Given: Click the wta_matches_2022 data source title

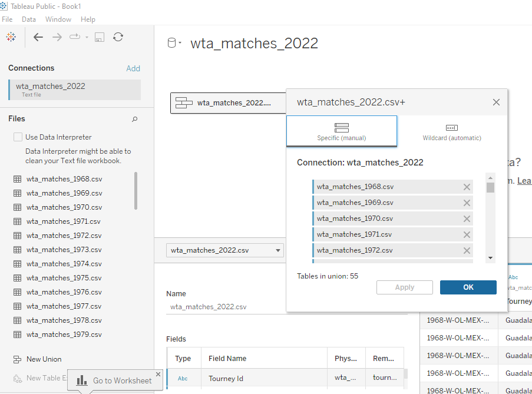Looking at the screenshot, I should click(254, 44).
